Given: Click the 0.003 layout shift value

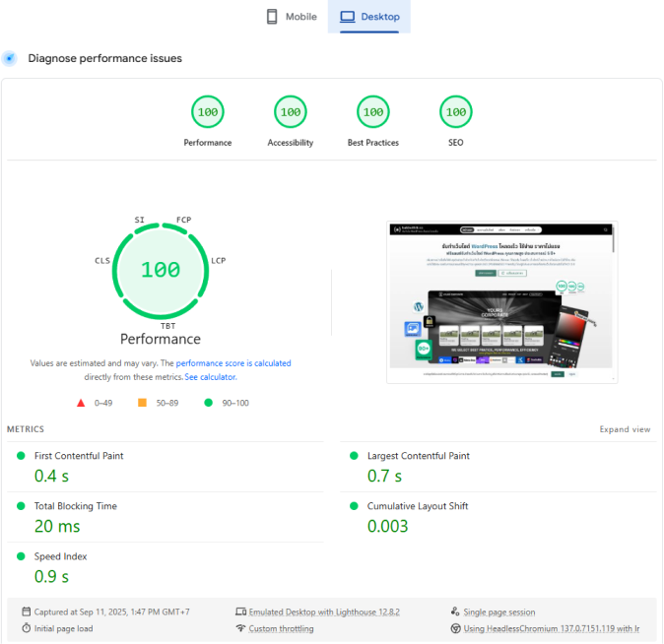Looking at the screenshot, I should (387, 526).
